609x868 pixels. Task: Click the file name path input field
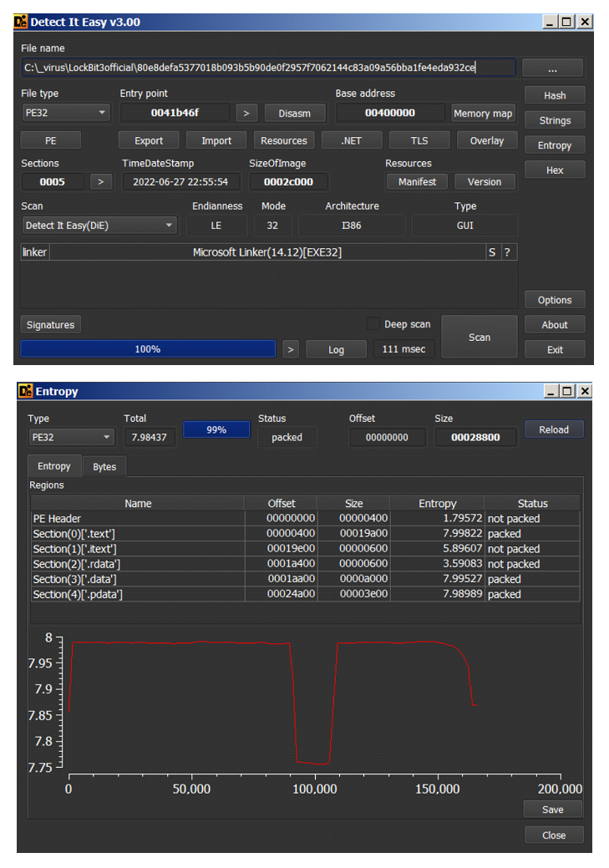click(x=267, y=68)
